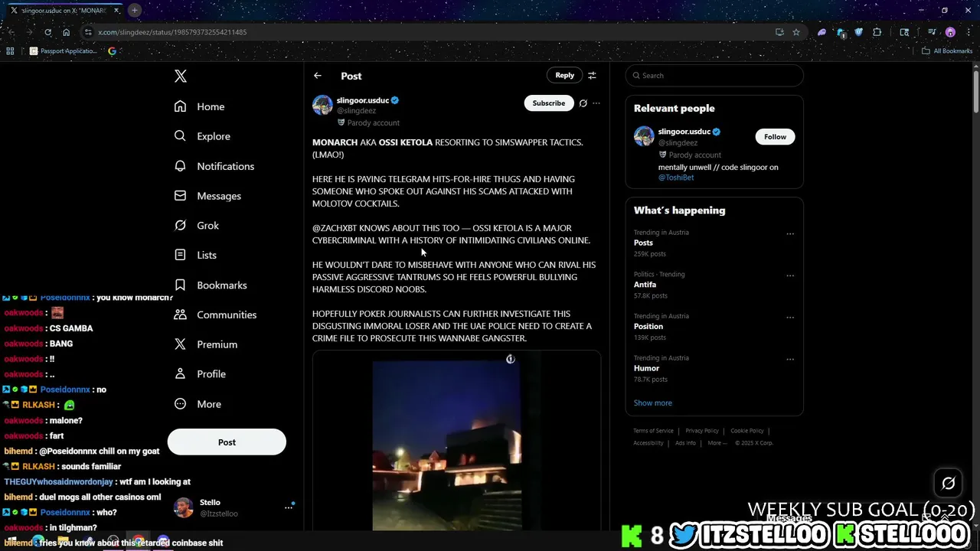Click the address bar URL

tap(172, 32)
